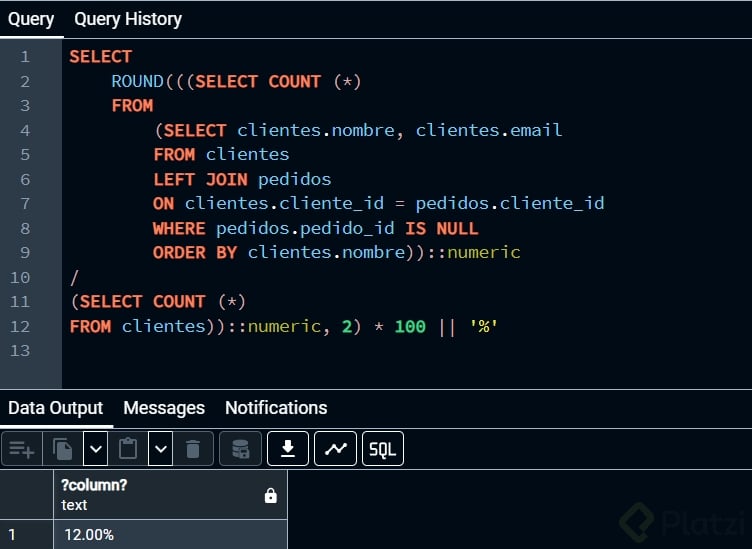Screen dimensions: 752x549
Task: Switch to the Messages tab
Action: (x=164, y=408)
